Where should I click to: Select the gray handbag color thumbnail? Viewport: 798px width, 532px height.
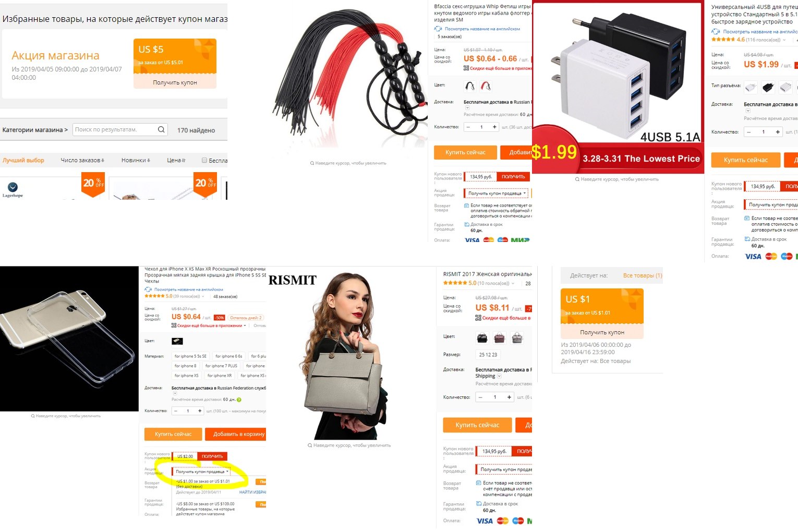(x=517, y=338)
